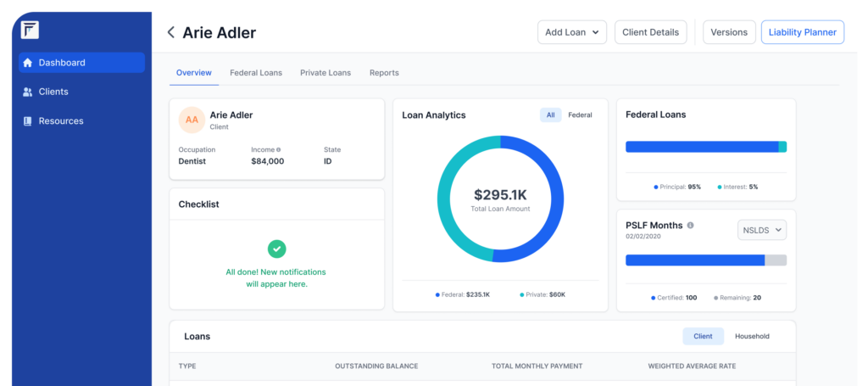Click the $84,000 income value
This screenshot has height=386, width=868.
[267, 162]
